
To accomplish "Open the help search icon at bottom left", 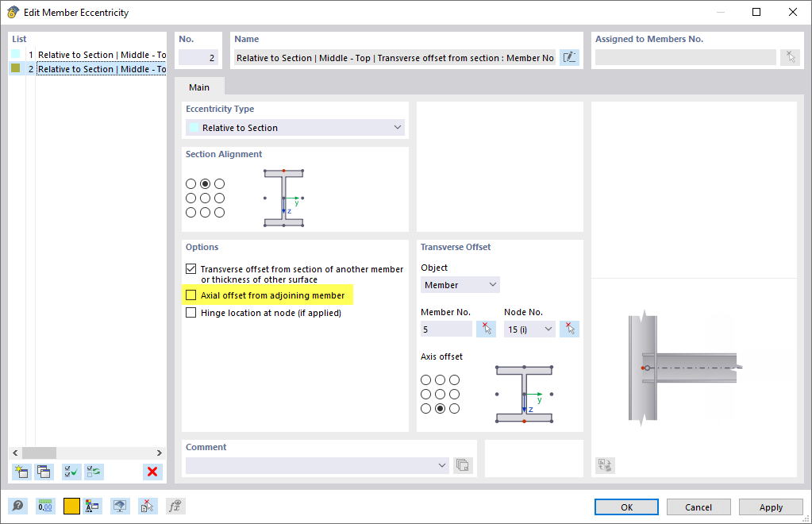I will (17, 506).
